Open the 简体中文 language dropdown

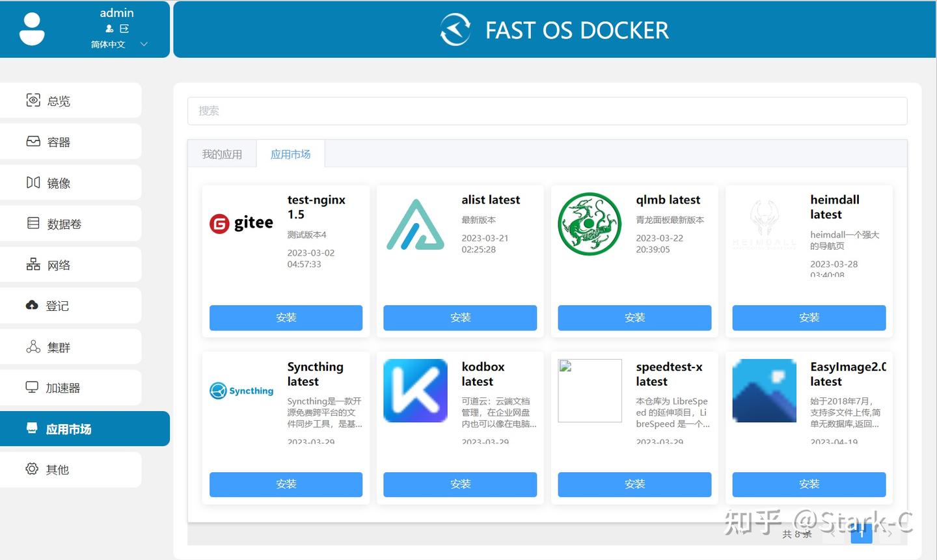119,44
